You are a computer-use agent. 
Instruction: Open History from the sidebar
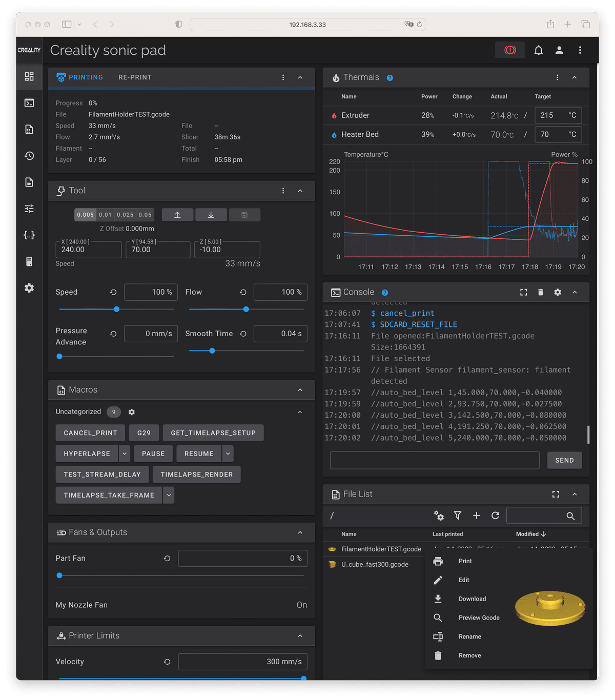tap(29, 156)
